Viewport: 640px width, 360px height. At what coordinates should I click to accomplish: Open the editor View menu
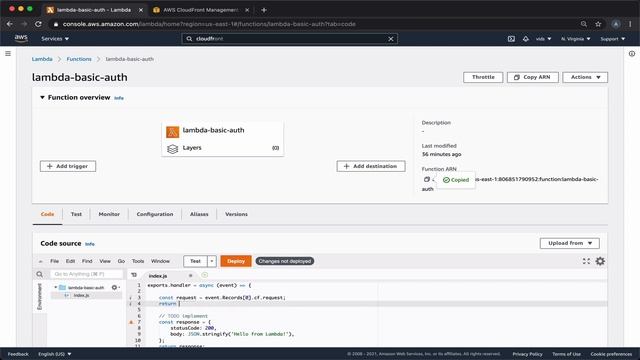(x=105, y=261)
